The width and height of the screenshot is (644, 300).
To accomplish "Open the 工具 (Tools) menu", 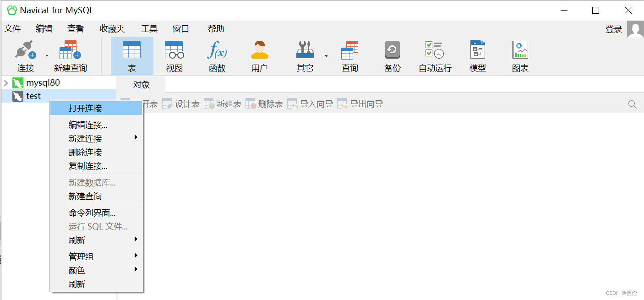I will pos(149,29).
